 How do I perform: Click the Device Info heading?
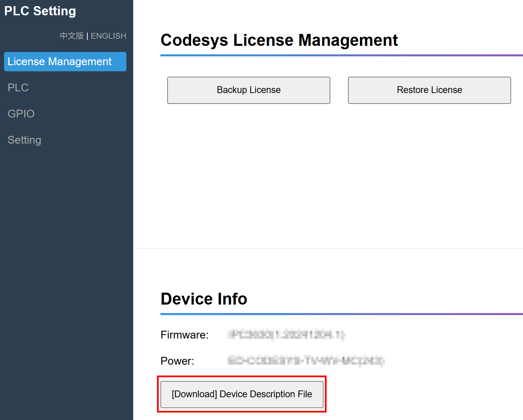coord(204,299)
